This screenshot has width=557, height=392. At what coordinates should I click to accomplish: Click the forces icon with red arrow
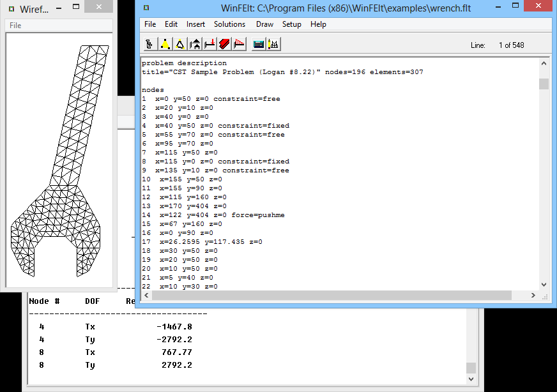tap(210, 44)
